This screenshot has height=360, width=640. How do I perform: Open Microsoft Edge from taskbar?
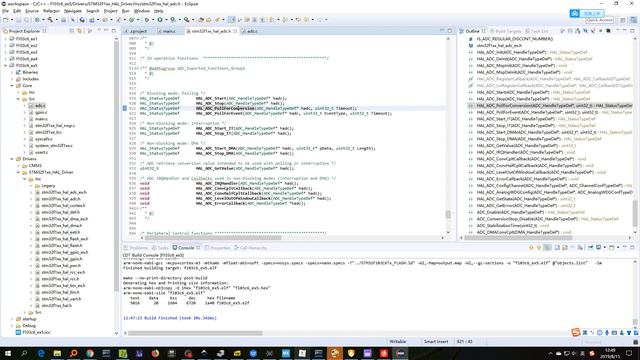(x=41, y=353)
